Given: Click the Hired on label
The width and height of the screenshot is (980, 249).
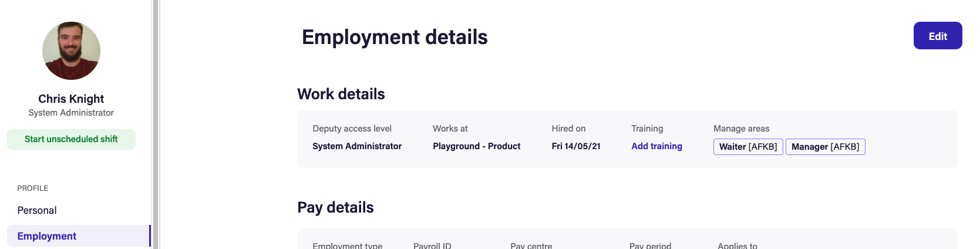Looking at the screenshot, I should coord(568,129).
